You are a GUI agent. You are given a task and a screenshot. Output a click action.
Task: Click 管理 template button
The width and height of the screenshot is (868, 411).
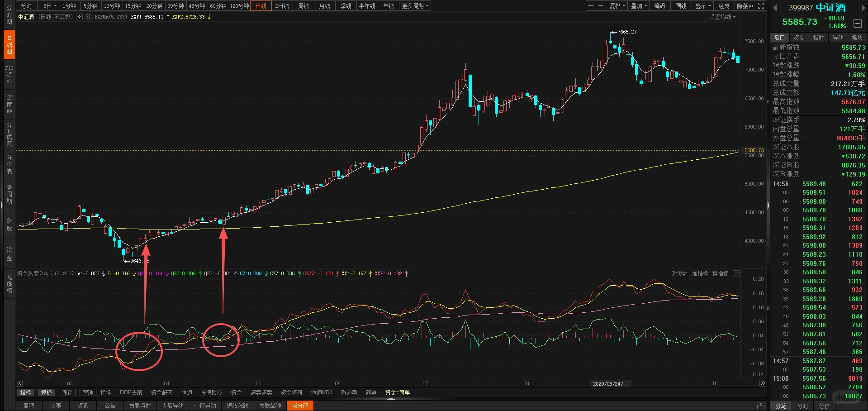[x=88, y=392]
